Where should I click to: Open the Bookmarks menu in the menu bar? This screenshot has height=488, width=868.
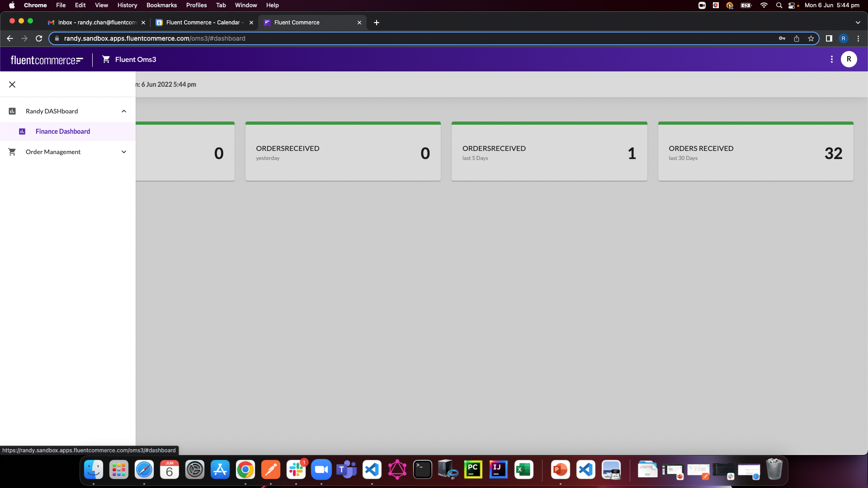(x=161, y=5)
